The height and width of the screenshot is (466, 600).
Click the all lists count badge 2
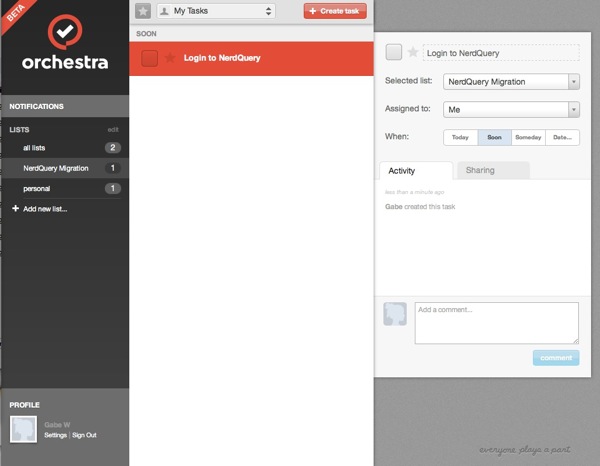(x=113, y=148)
